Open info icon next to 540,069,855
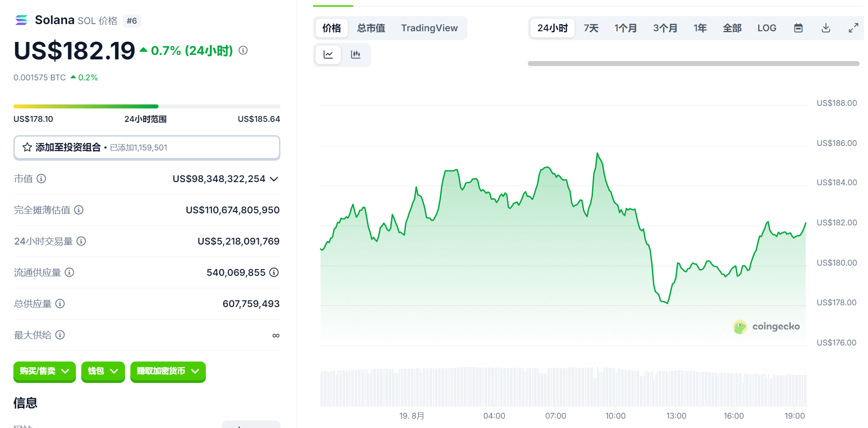Viewport: 868px width, 428px height. point(274,272)
